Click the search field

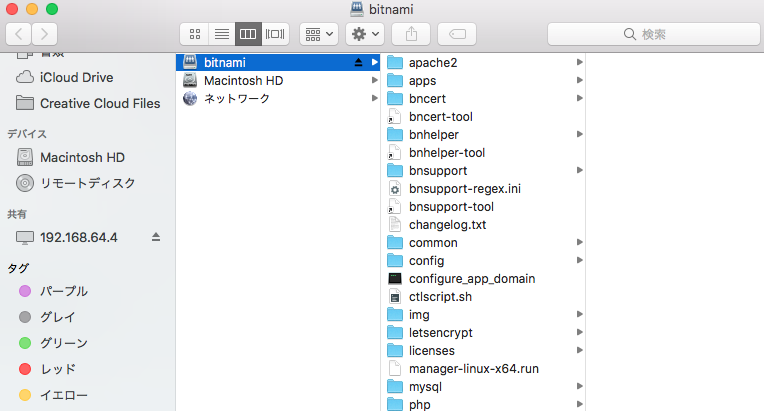[653, 34]
